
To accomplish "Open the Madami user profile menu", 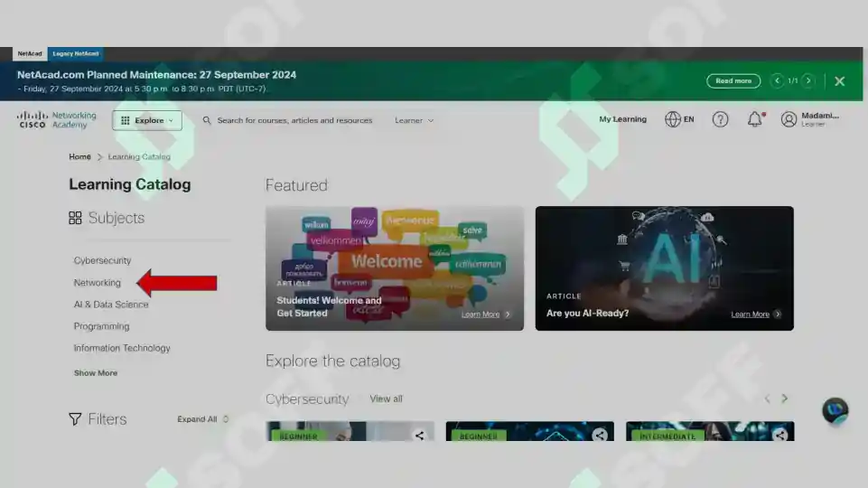I will tap(810, 119).
